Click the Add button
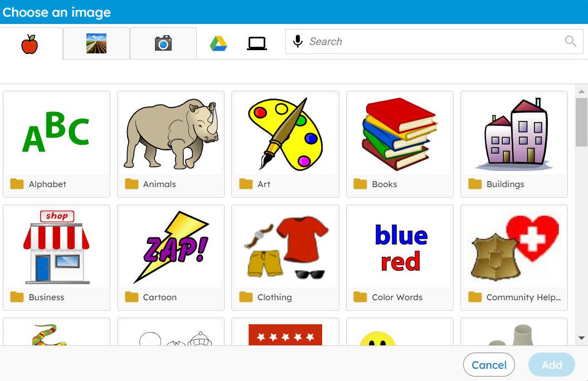Image resolution: width=588 pixels, height=381 pixels. coord(552,364)
